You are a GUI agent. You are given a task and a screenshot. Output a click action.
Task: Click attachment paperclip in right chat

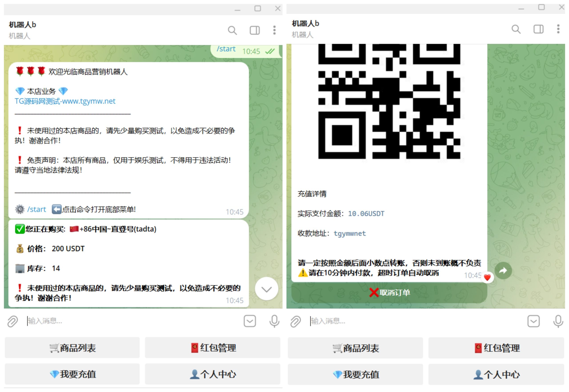click(295, 321)
